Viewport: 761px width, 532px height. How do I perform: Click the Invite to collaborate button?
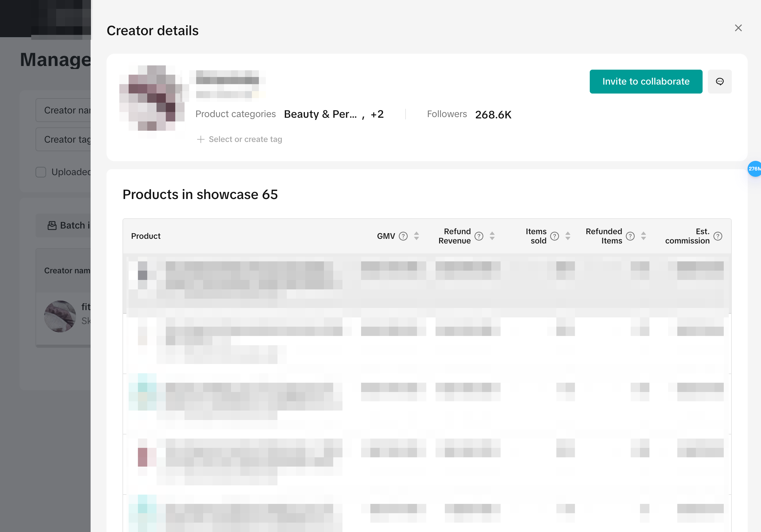tap(646, 82)
